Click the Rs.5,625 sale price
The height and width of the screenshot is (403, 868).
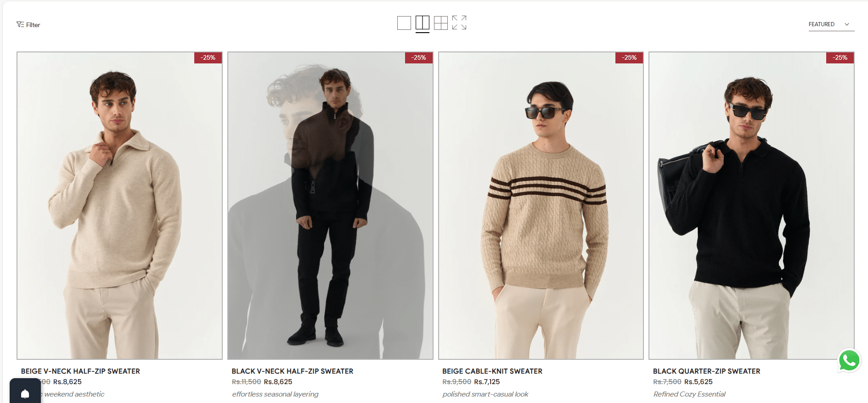[x=699, y=382]
